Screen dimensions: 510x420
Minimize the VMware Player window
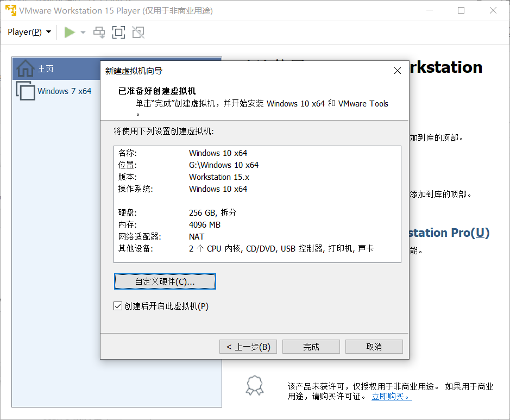pos(430,10)
